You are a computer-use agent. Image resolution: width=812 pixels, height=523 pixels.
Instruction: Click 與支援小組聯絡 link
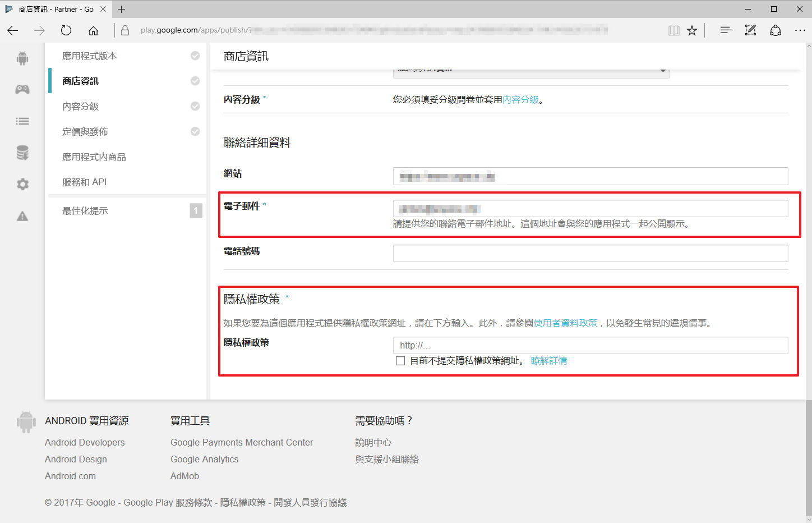387,459
